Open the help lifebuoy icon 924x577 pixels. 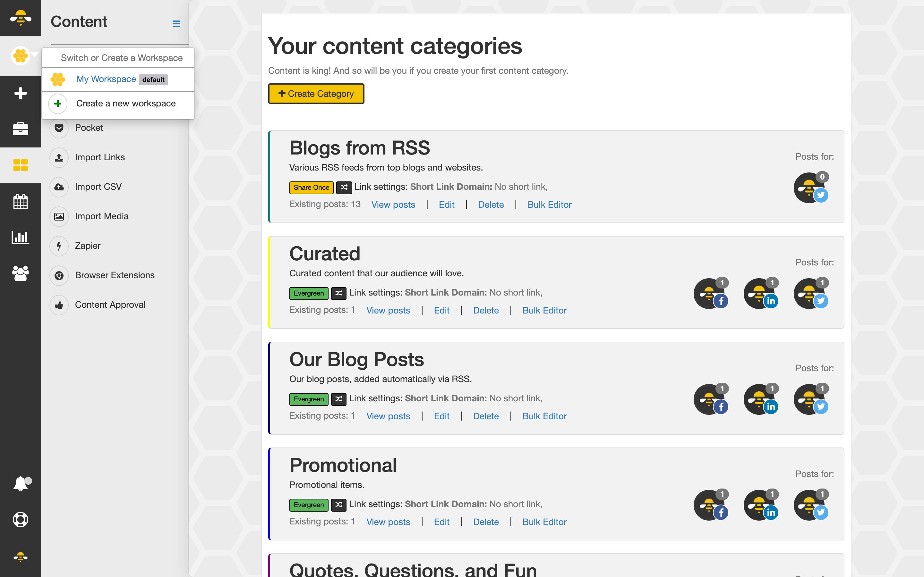point(20,519)
